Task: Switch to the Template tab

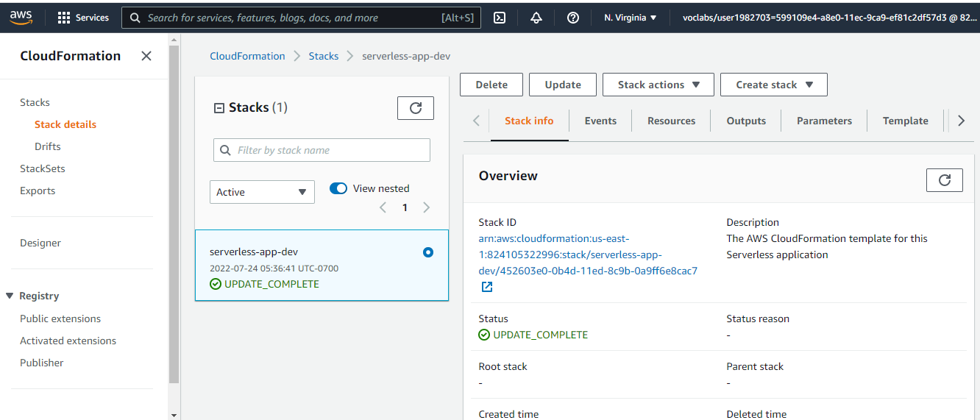Action: pos(905,121)
